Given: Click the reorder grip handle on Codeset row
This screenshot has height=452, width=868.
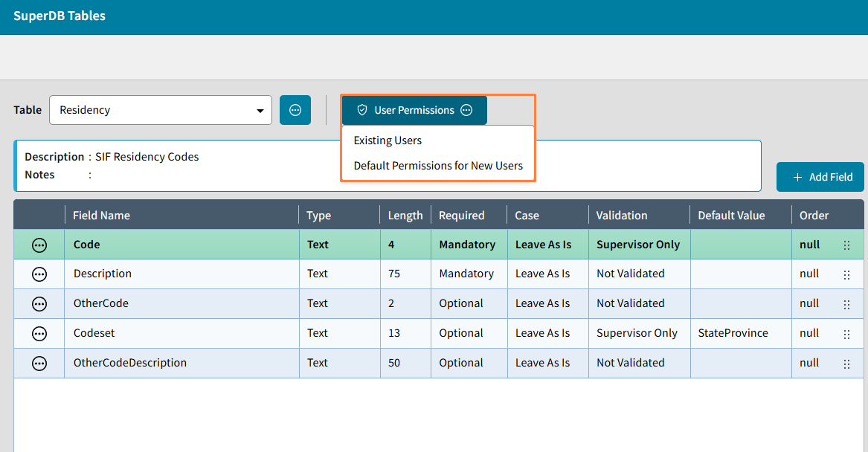Looking at the screenshot, I should pos(846,334).
